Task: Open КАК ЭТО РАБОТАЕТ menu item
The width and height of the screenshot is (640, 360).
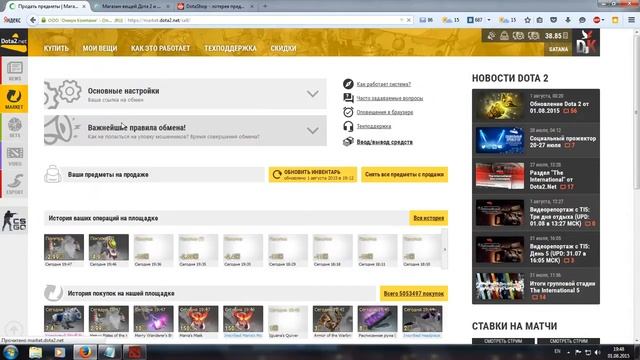Action: point(160,48)
